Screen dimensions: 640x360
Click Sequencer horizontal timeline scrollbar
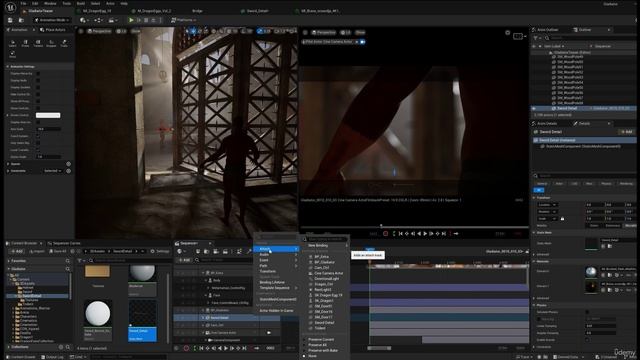click(379, 348)
